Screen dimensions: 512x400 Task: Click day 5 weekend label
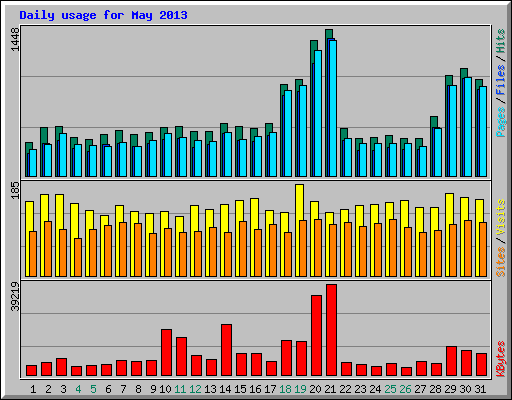tap(93, 389)
